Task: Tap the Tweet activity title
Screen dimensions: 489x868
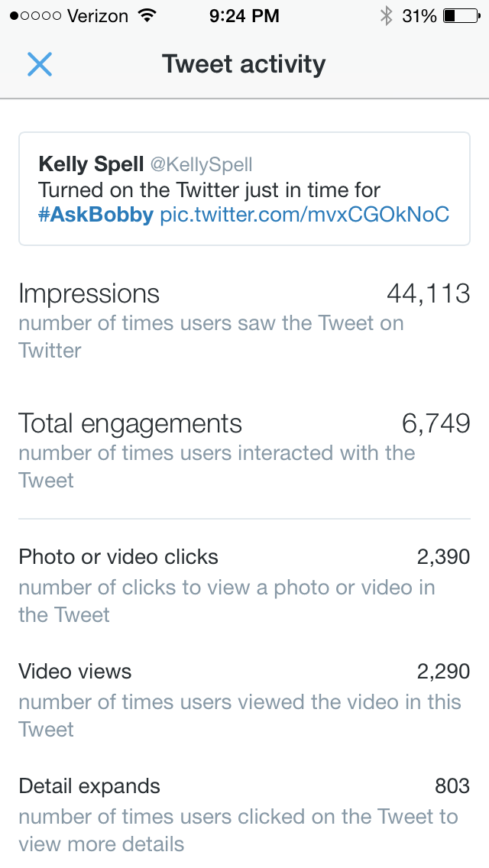Action: pyautogui.click(x=244, y=64)
